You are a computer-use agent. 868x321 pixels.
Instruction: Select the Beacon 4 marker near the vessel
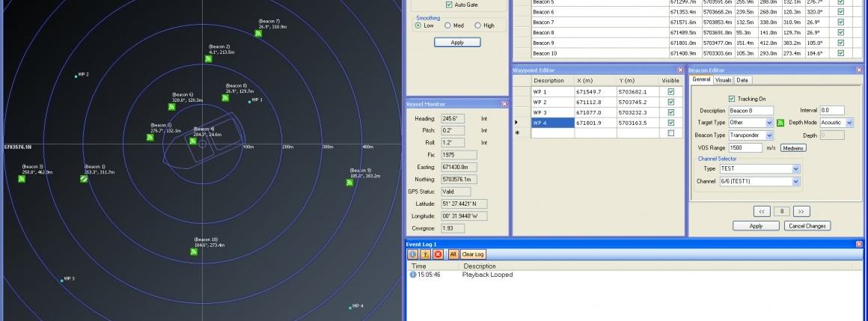point(192,141)
